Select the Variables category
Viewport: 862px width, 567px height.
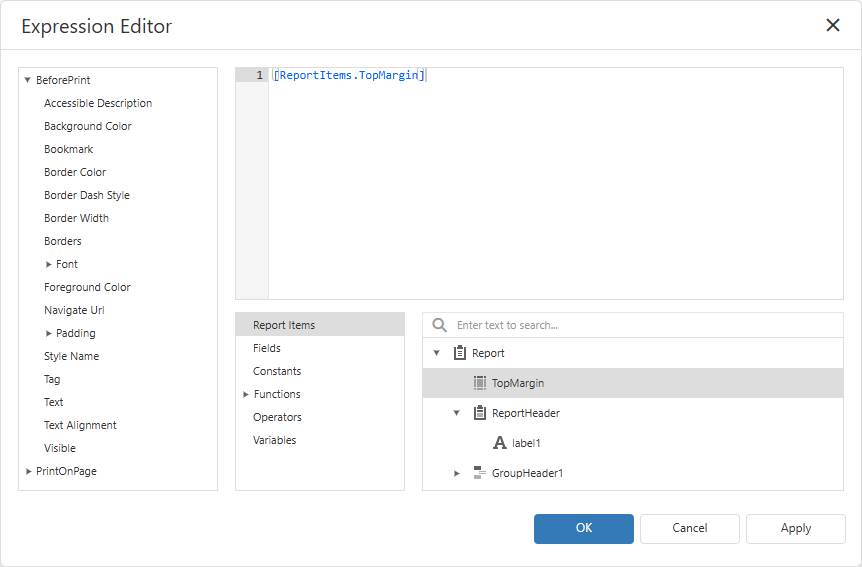coord(274,440)
